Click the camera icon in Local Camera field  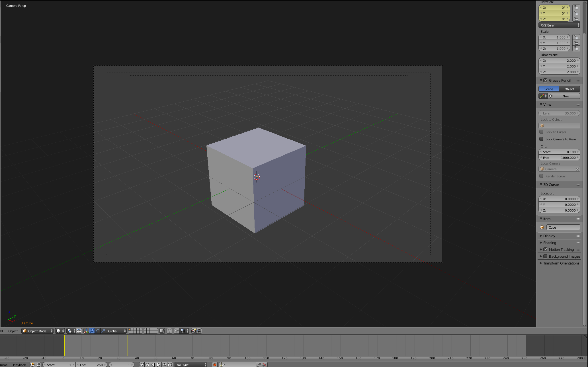[542, 169]
